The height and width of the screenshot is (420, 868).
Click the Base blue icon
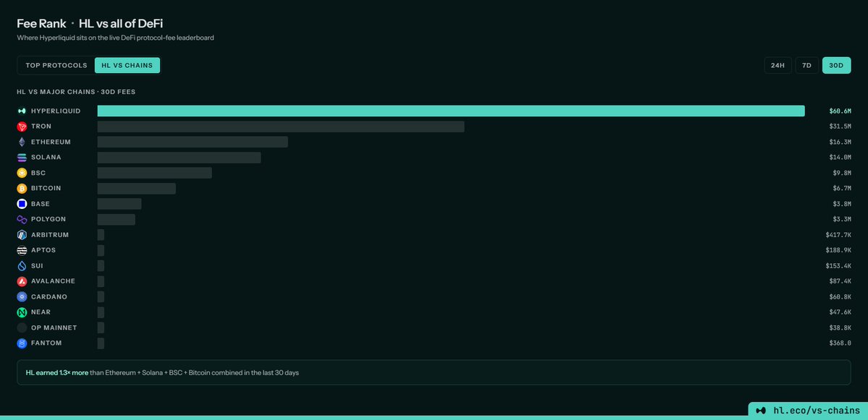coord(22,204)
